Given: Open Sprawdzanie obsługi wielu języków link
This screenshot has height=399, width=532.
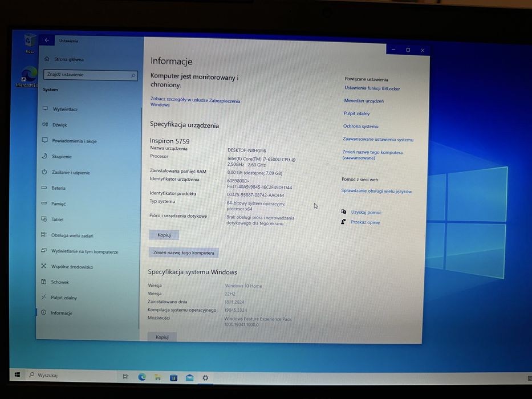Looking at the screenshot, I should coord(376,191).
